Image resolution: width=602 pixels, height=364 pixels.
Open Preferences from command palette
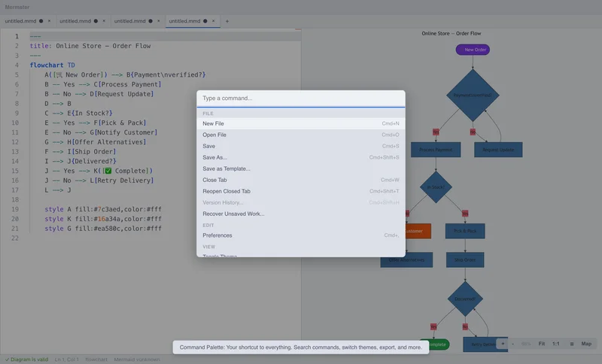pos(300,235)
